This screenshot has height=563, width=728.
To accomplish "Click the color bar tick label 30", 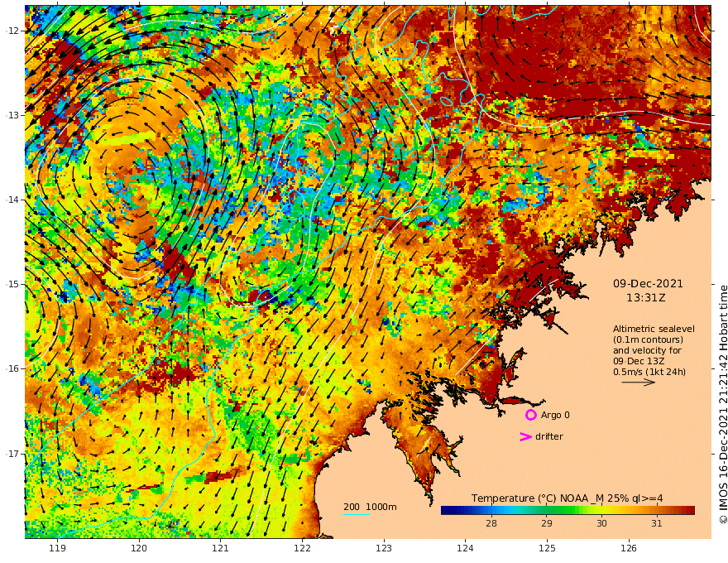I will point(601,523).
